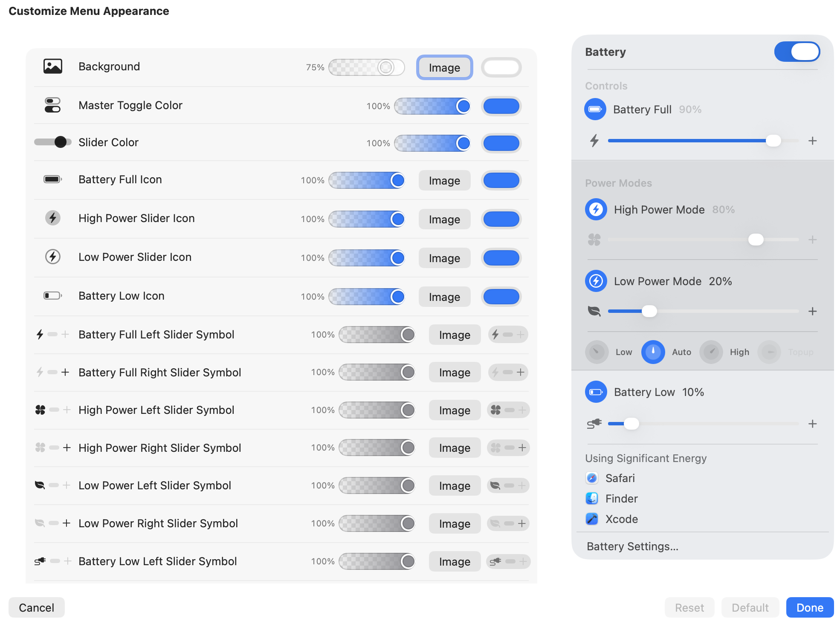
Task: Click the Low Power Mode bolt icon
Action: pyautogui.click(x=596, y=281)
